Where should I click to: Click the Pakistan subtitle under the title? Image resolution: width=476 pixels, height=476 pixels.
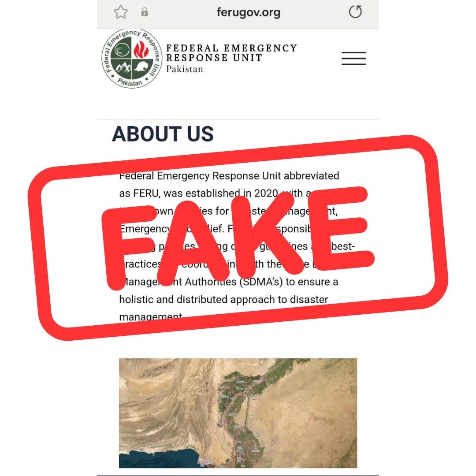[x=185, y=69]
